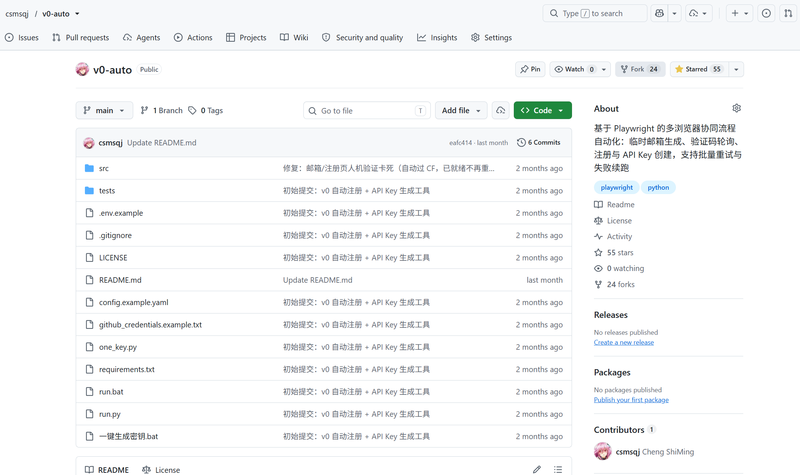Screen dimensions: 800x475
Task: Focus the Go to file search field
Action: pos(367,110)
